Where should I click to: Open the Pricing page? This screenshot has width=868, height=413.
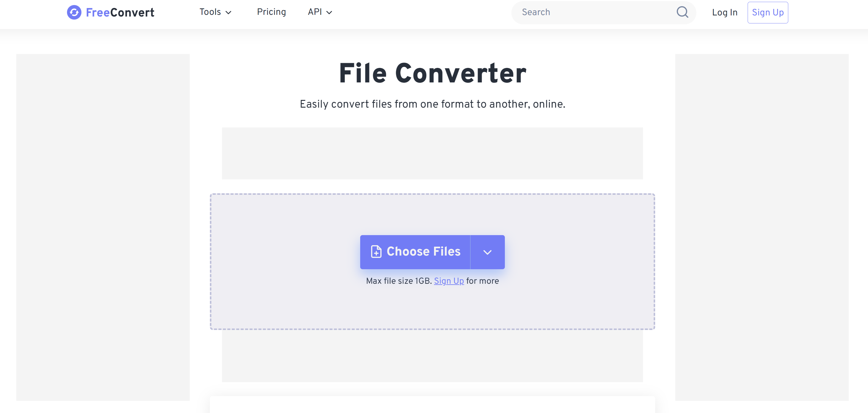(272, 12)
